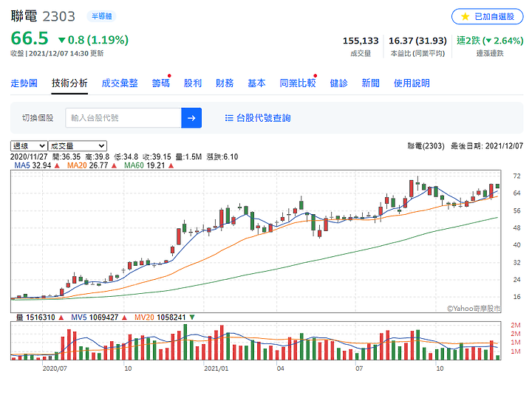Click the 量 1516310 volume label
532x398 pixels.
coord(35,318)
